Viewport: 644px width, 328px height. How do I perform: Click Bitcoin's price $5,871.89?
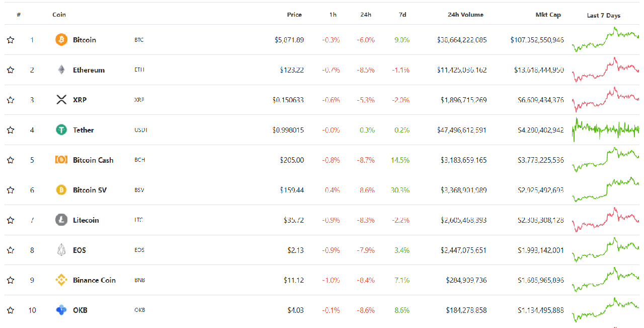289,40
